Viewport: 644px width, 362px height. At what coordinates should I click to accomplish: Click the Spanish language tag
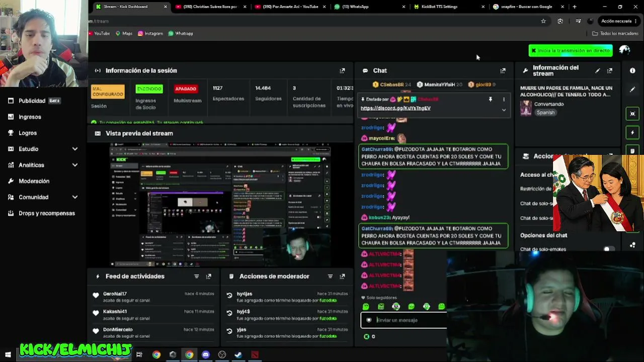coord(545,113)
